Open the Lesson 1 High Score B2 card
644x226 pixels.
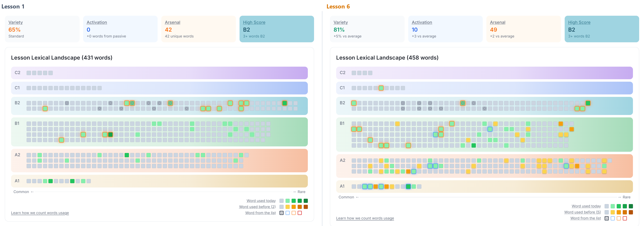coord(277,29)
